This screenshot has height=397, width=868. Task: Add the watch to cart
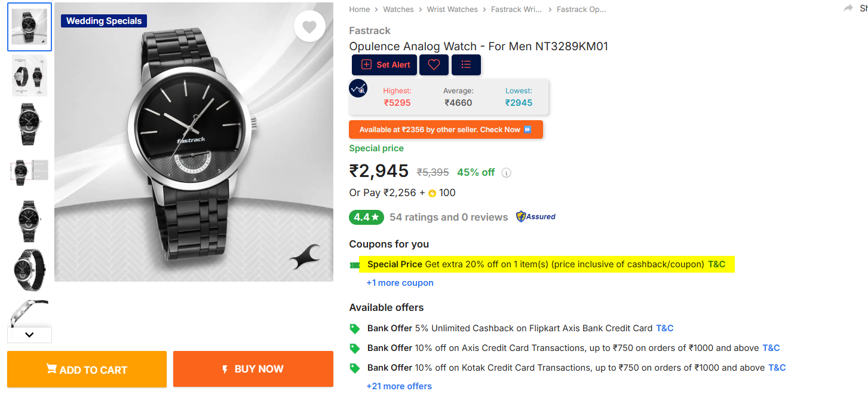(87, 369)
